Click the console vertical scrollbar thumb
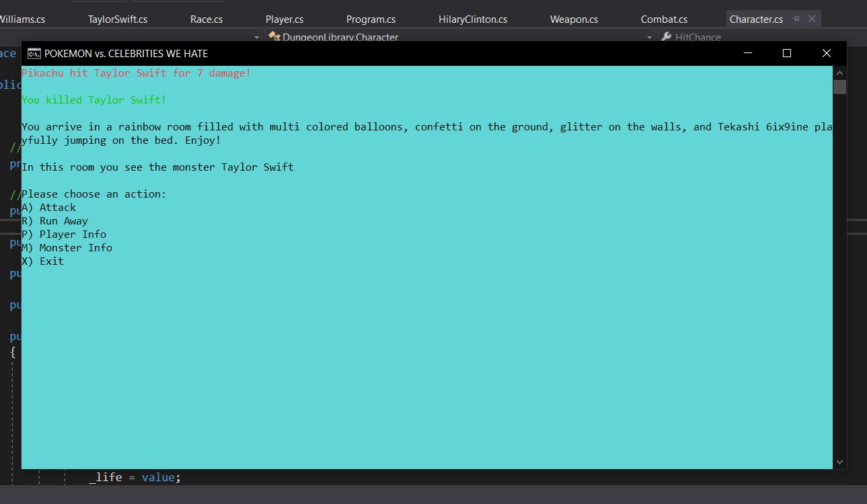Viewport: 867px width, 504px height. tap(839, 87)
